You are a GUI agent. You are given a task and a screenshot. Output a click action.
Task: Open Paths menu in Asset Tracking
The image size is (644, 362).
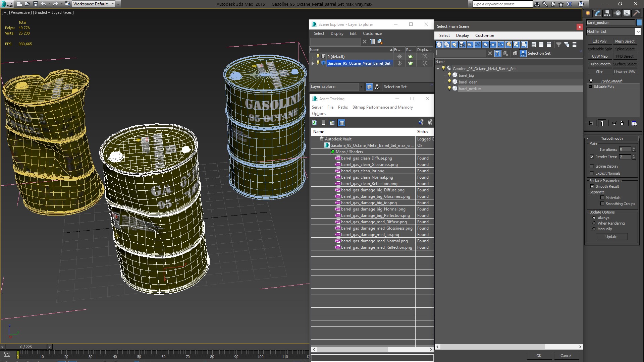click(x=342, y=107)
